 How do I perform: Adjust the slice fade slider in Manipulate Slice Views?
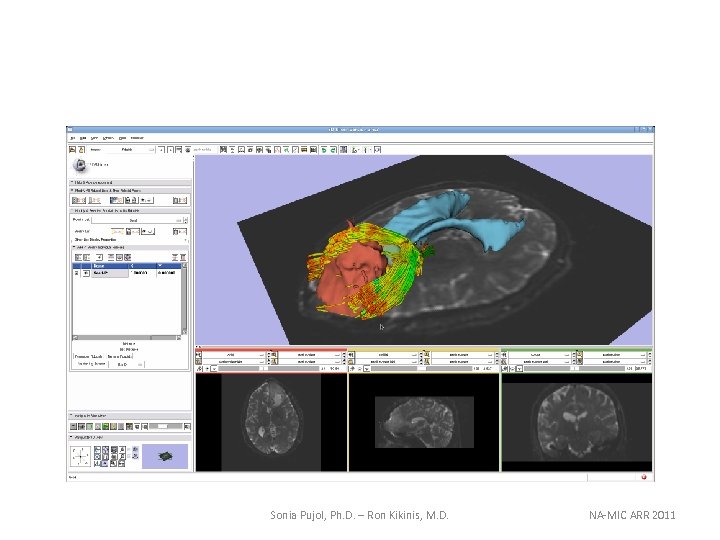(x=165, y=427)
